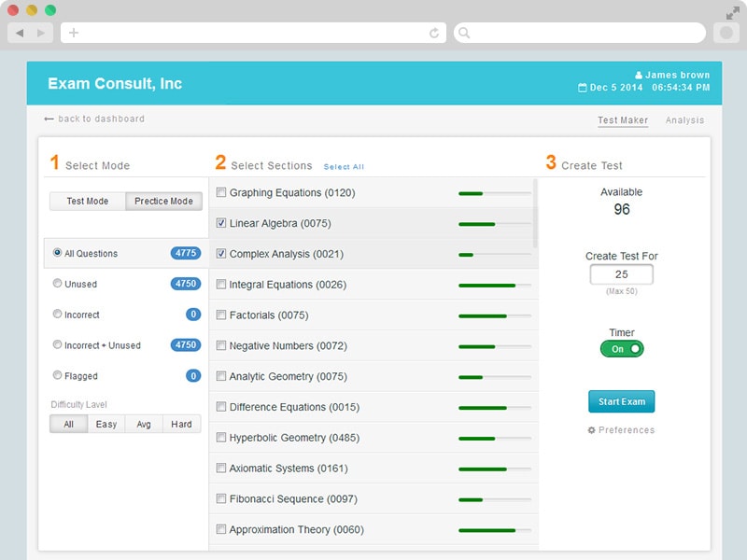The height and width of the screenshot is (560, 747).
Task: Click the Axiomatic Systems (0161) label
Action: click(x=289, y=469)
